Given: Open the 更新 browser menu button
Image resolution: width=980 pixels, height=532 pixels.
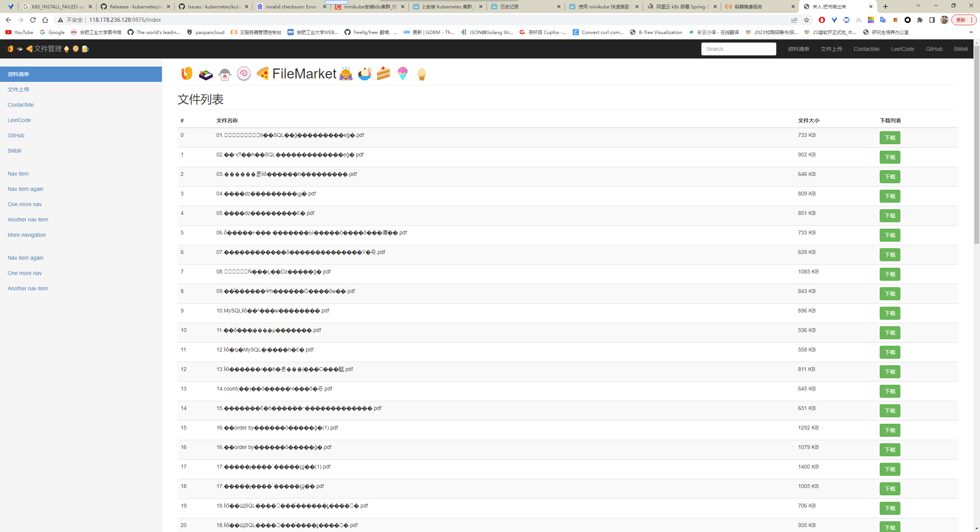Looking at the screenshot, I should [964, 20].
